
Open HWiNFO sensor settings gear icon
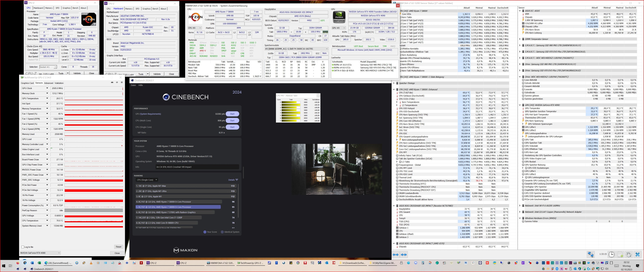point(629,255)
